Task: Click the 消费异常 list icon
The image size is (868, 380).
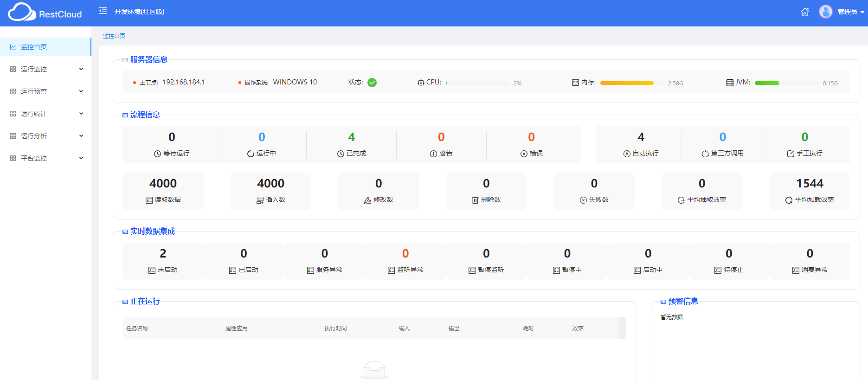Action: point(796,270)
